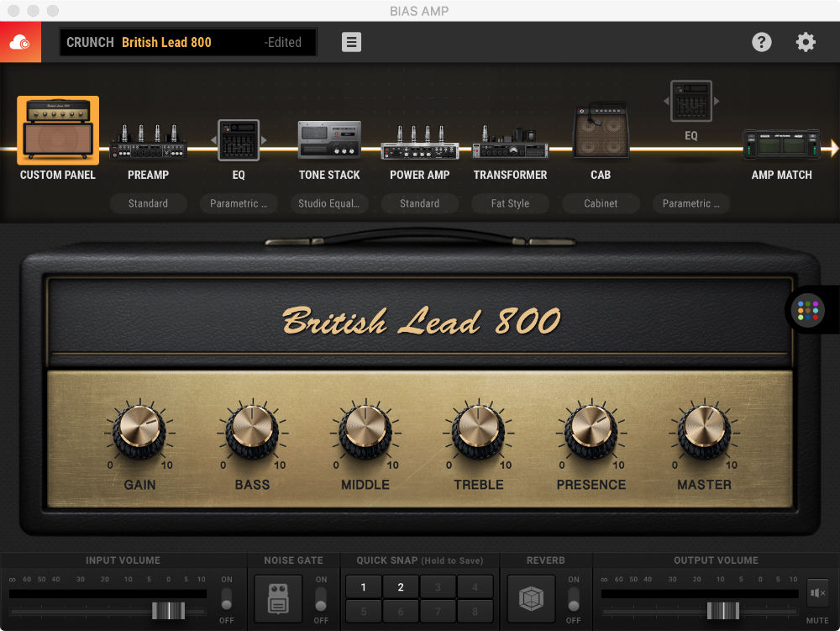Switch to the Custom Panel view
Screen dimensions: 840x631
tap(57, 130)
